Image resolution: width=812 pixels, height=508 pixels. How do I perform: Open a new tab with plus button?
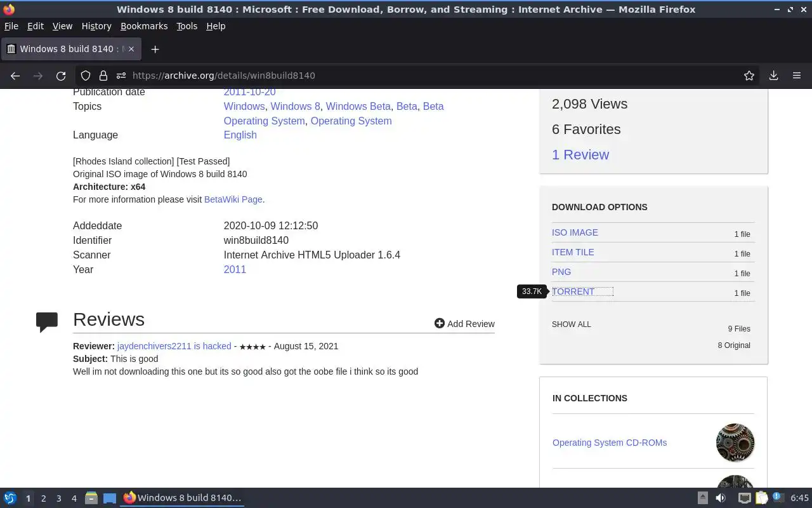(x=155, y=49)
